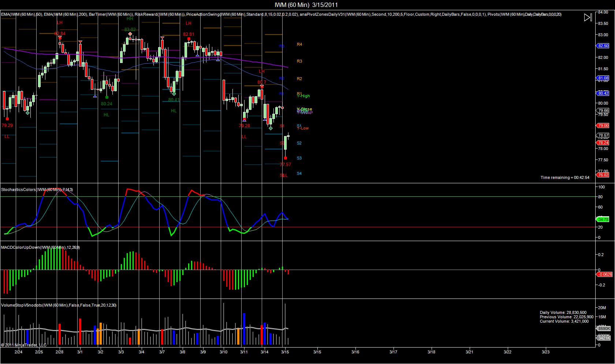Select the red square marker above 77.57
This screenshot has width=615, height=364.
(x=286, y=158)
